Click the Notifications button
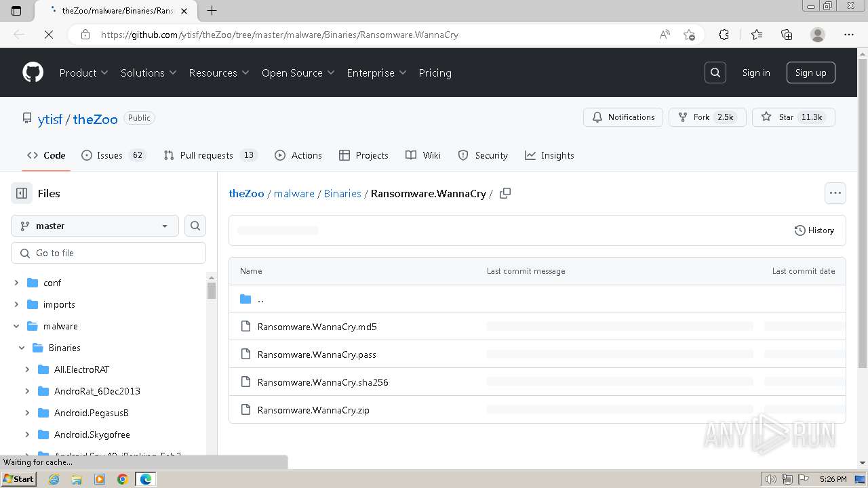 click(623, 117)
